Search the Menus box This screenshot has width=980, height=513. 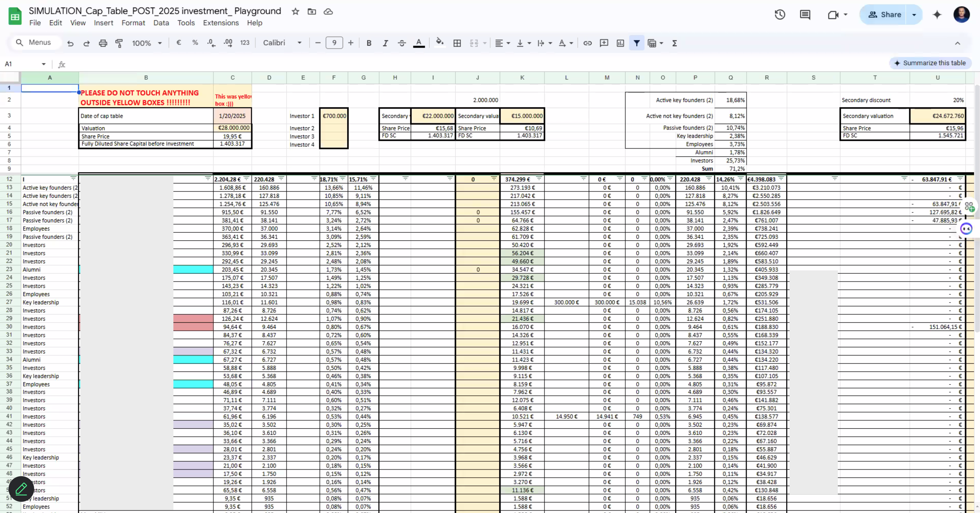coord(36,43)
